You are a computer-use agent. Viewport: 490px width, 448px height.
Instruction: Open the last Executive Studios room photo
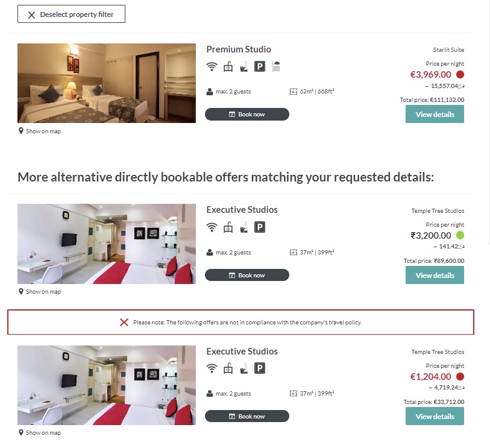pos(107,385)
